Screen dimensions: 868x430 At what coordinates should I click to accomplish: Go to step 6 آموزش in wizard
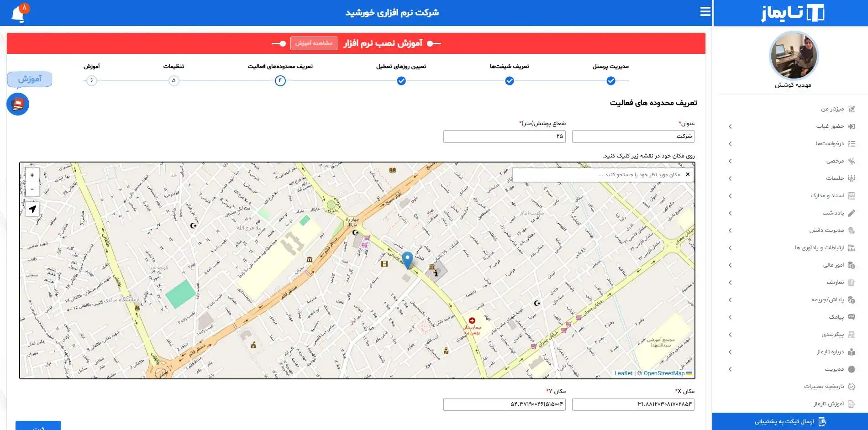92,81
